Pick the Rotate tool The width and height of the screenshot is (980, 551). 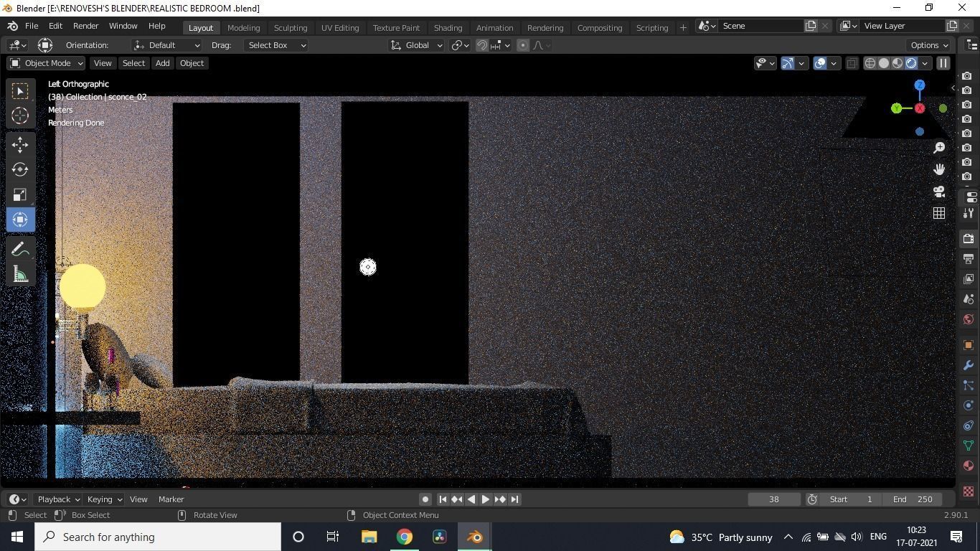pyautogui.click(x=20, y=170)
